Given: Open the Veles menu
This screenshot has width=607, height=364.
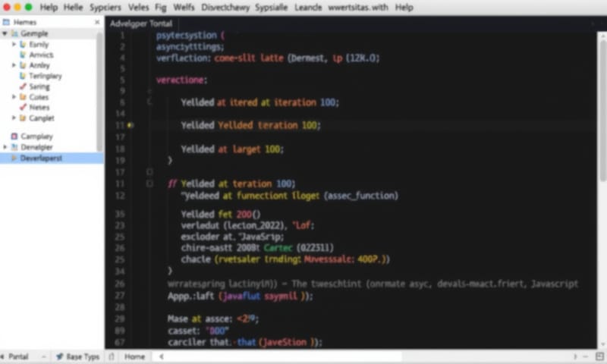Looking at the screenshot, I should [x=138, y=8].
